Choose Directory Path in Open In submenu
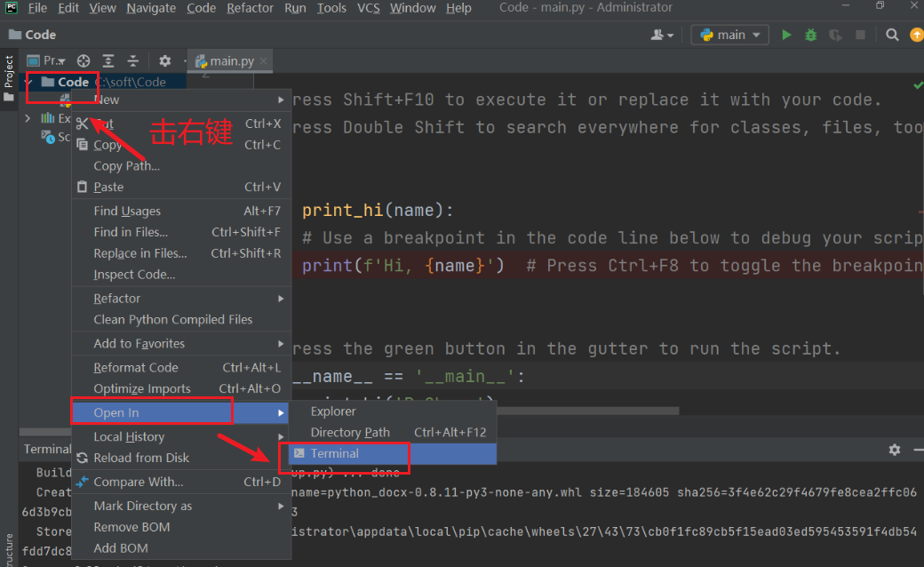The image size is (924, 567). pos(393,432)
